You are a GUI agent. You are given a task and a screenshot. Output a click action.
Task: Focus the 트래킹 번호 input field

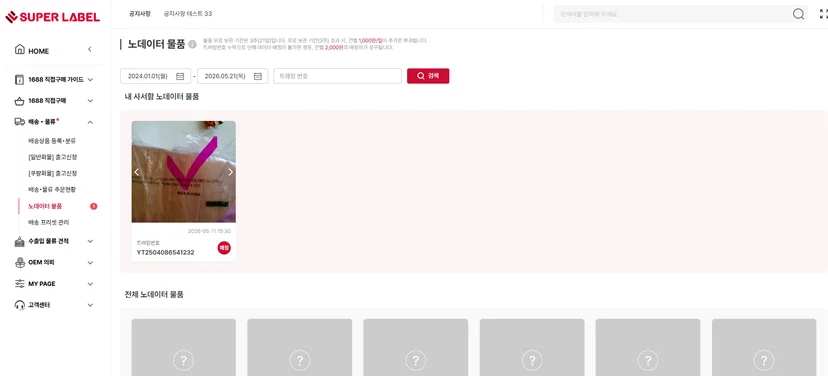[x=337, y=76]
